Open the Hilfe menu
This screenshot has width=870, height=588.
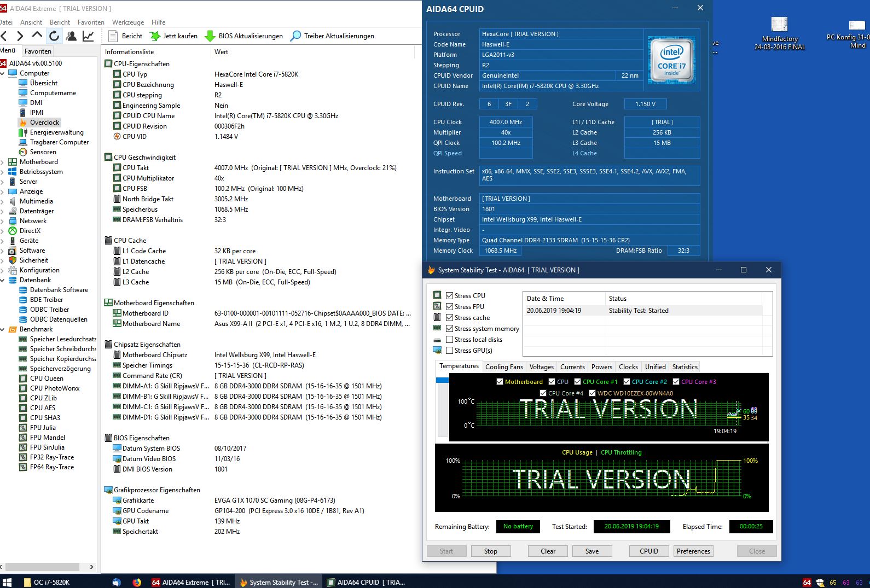159,22
